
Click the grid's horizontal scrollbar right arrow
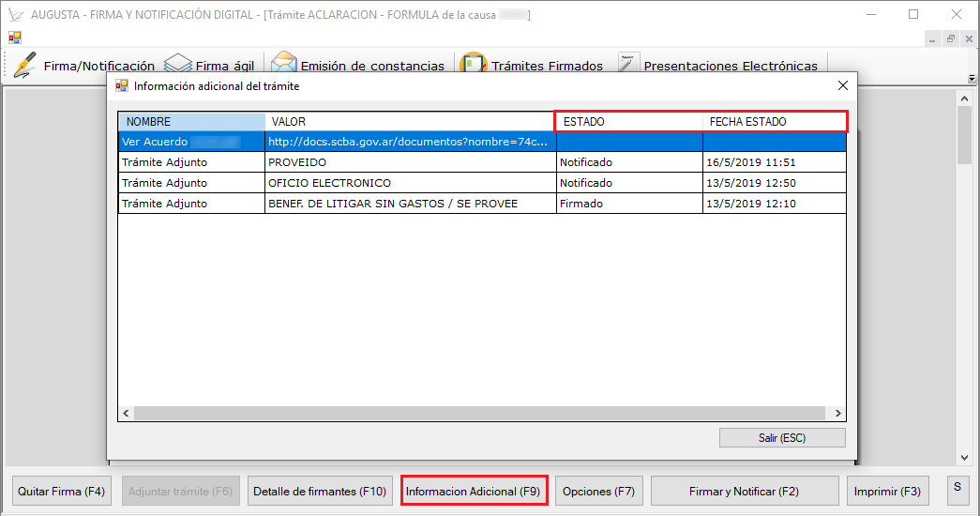click(837, 413)
